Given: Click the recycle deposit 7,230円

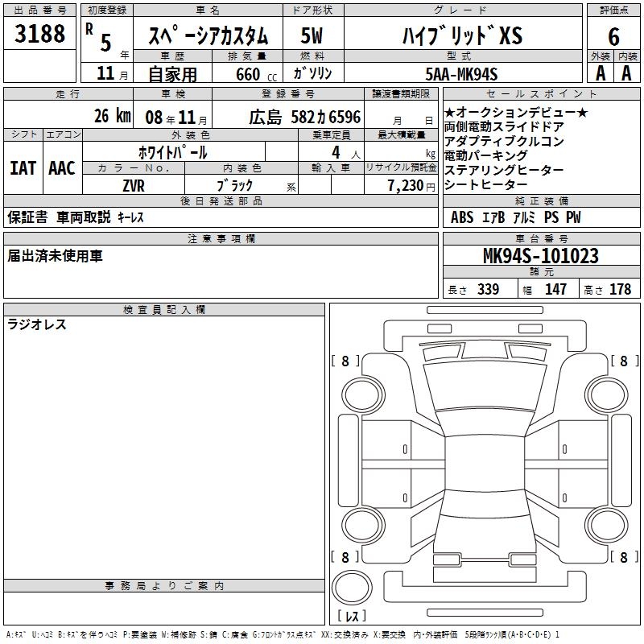Looking at the screenshot, I should 411,186.
